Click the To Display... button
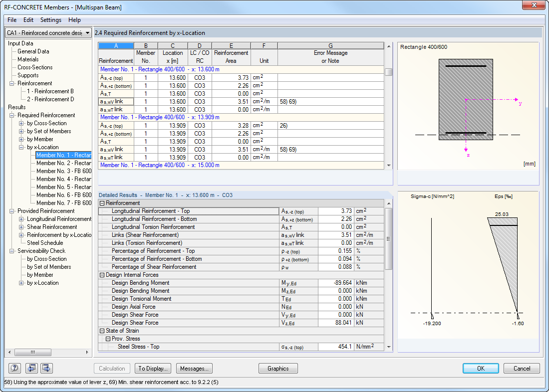Viewport: 549px width, 392px height. coord(153,368)
